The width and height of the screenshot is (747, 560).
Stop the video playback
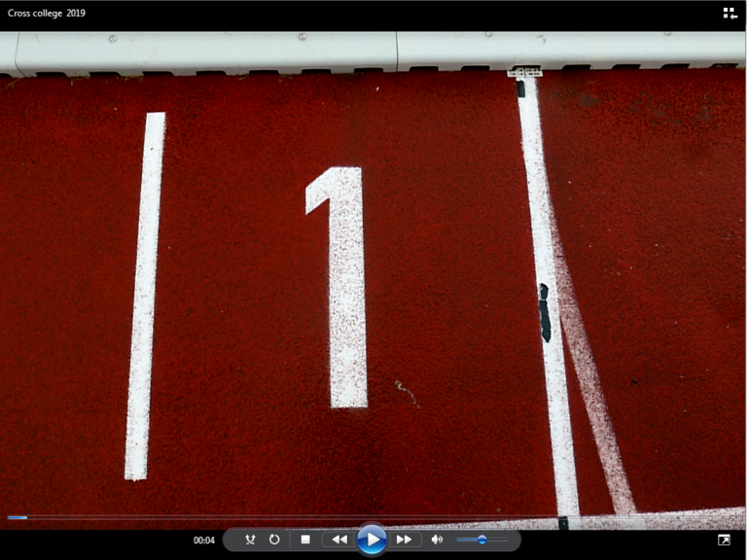[305, 540]
